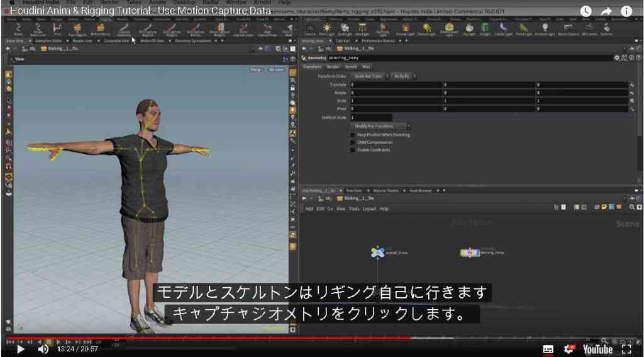Viewport: 644px width, 357px height.
Task: Select the Spot Light shelf tool
Action: coord(345,29)
